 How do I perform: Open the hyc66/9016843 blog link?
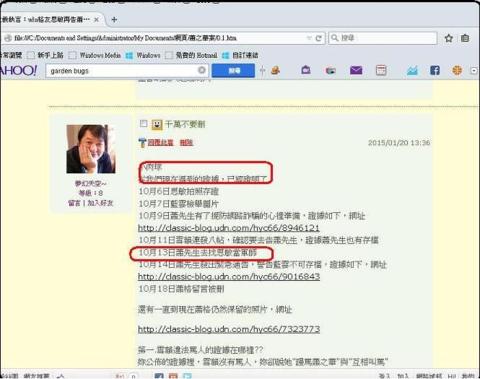(229, 276)
